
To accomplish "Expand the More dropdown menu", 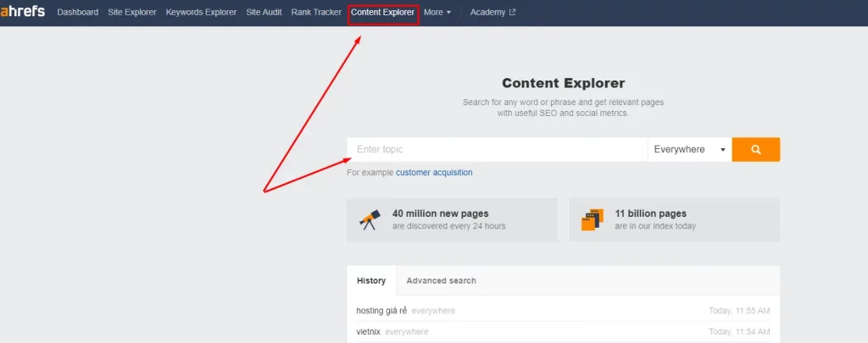I will 437,12.
